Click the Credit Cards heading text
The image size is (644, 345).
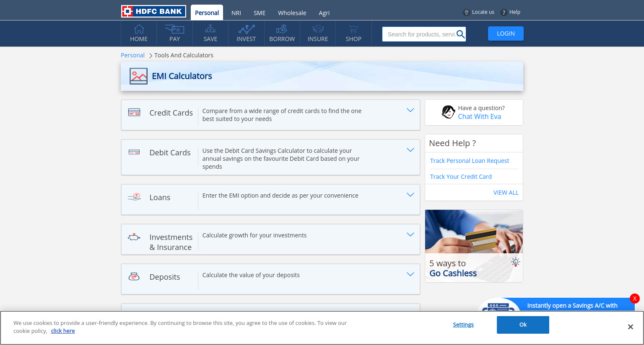coord(171,113)
